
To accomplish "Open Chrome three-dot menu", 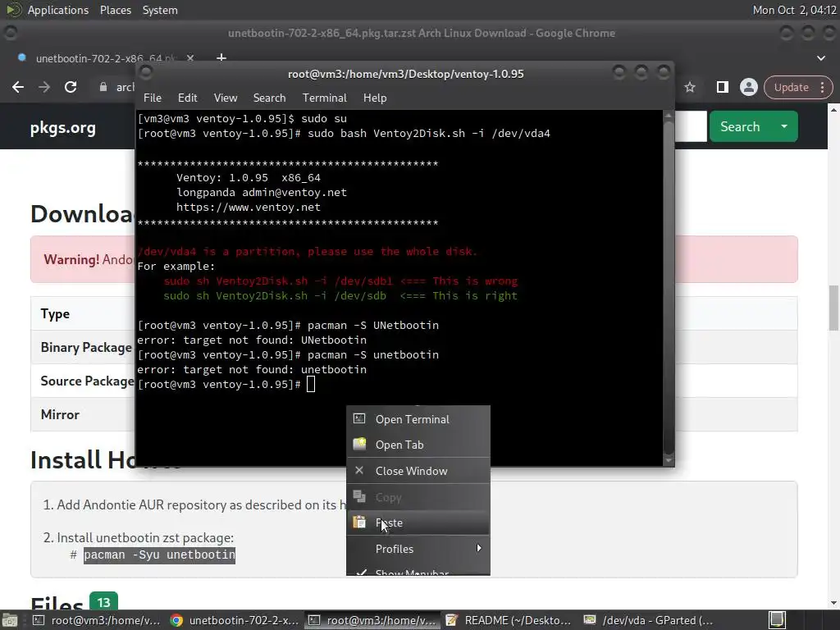I will [x=822, y=87].
